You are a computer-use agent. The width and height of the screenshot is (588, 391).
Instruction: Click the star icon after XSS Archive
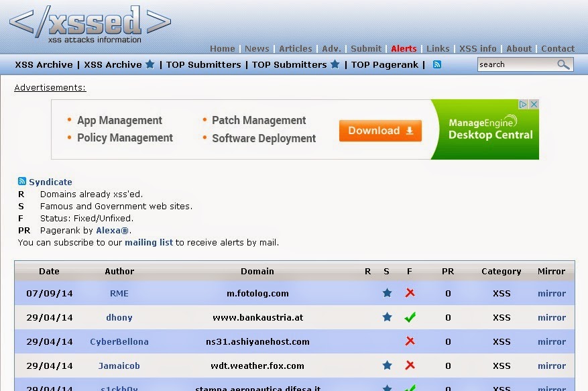(150, 64)
